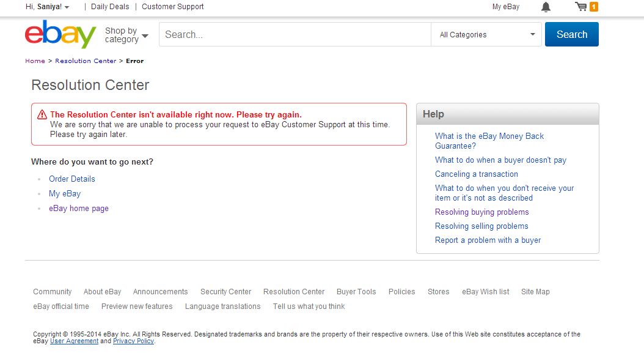The height and width of the screenshot is (364, 644).
Task: Open Site Map footer link
Action: tap(535, 292)
